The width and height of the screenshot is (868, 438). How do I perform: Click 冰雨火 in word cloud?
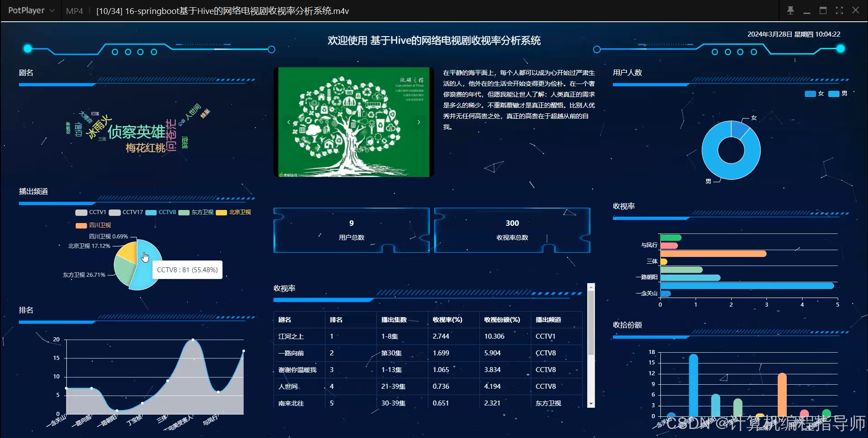99,127
